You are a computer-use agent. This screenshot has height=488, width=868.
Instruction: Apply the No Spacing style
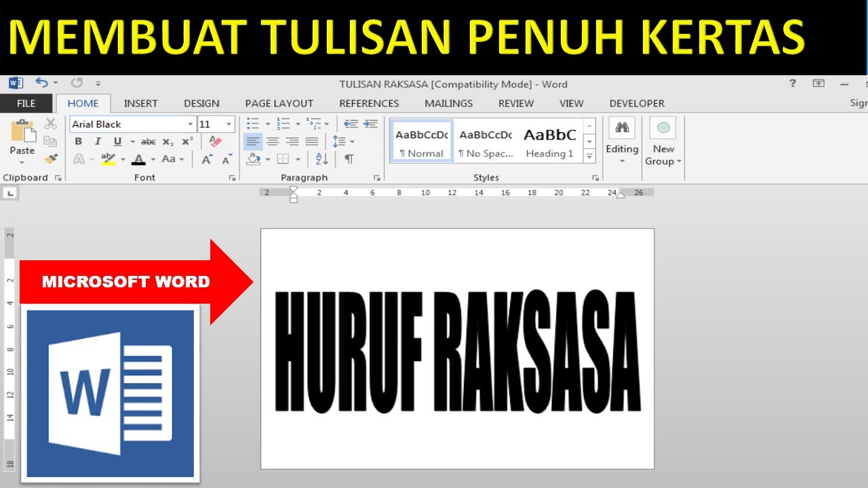486,141
